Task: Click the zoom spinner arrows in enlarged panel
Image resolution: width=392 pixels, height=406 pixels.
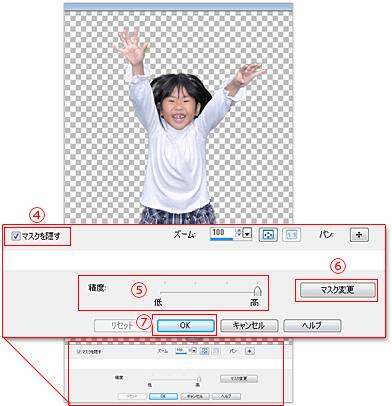Action: (x=238, y=233)
